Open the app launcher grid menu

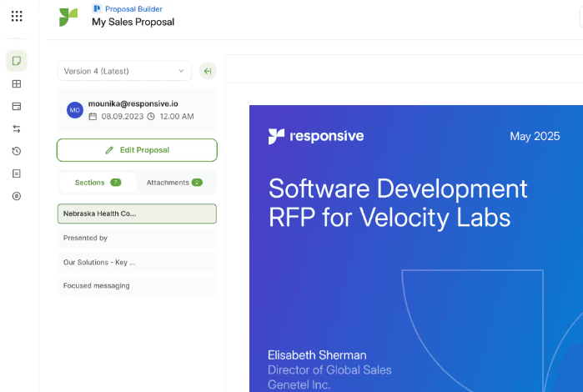pyautogui.click(x=17, y=16)
